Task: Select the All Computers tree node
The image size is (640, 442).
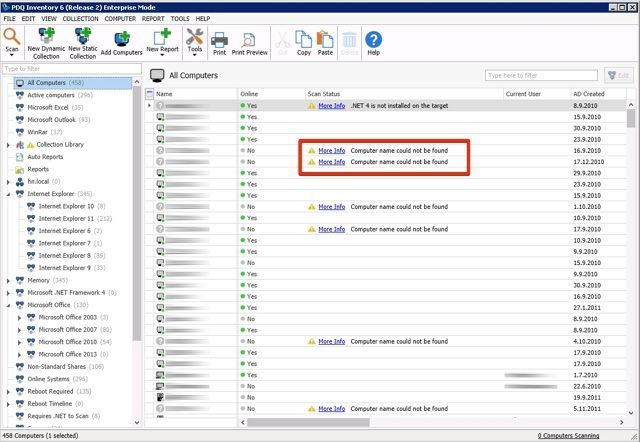Action: 73,83
